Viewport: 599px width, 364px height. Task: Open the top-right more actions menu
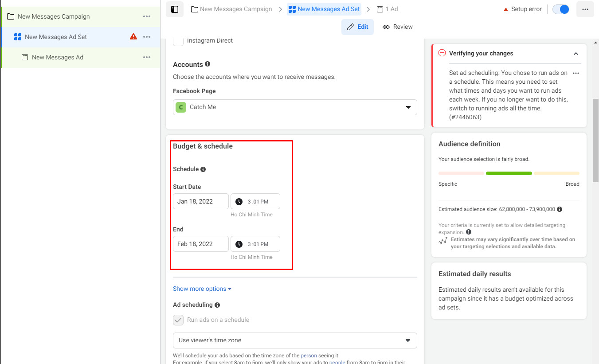585,9
